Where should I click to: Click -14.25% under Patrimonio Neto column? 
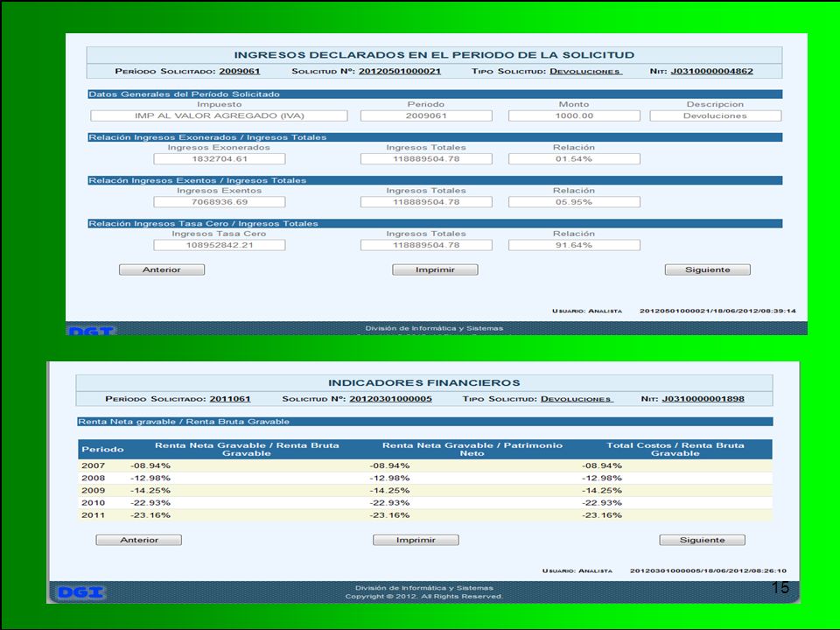pyautogui.click(x=389, y=490)
